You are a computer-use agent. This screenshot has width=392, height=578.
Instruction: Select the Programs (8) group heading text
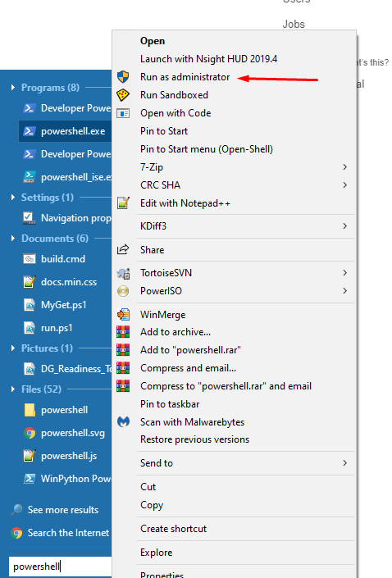(x=50, y=88)
